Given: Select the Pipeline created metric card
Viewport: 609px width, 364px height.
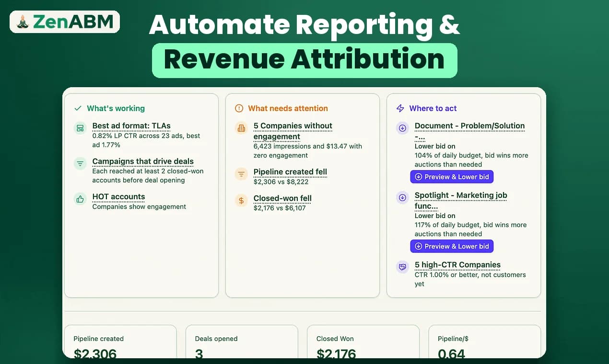Looking at the screenshot, I should click(120, 341).
